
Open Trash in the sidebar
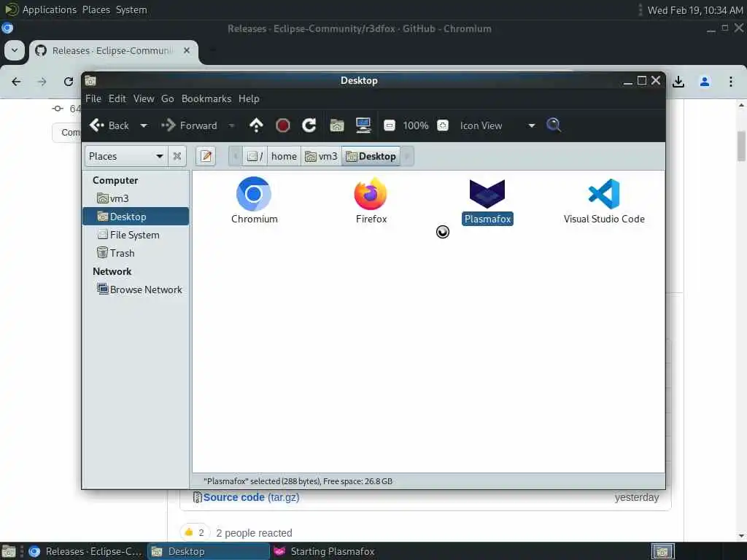click(x=136, y=253)
